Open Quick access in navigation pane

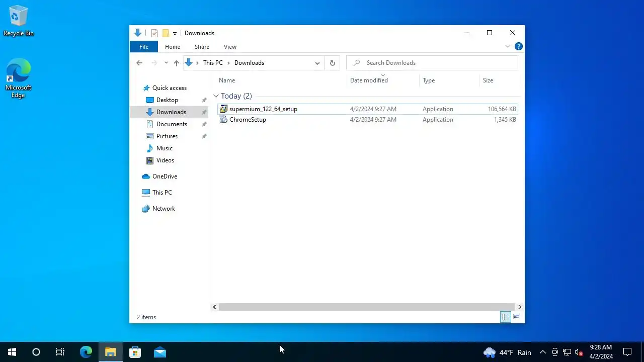click(170, 88)
